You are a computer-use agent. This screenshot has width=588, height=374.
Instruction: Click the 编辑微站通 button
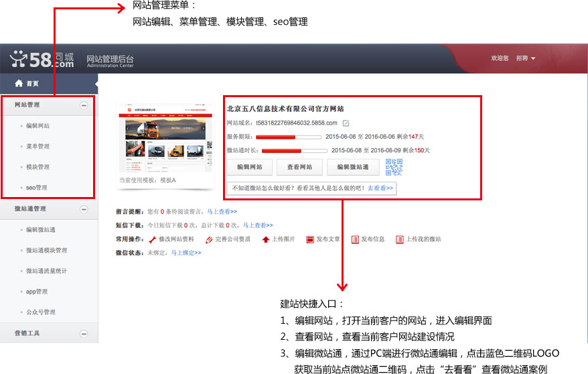(352, 167)
